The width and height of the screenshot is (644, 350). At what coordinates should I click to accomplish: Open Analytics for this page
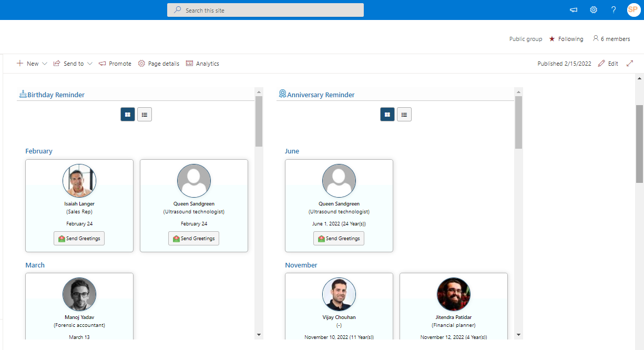tap(202, 63)
